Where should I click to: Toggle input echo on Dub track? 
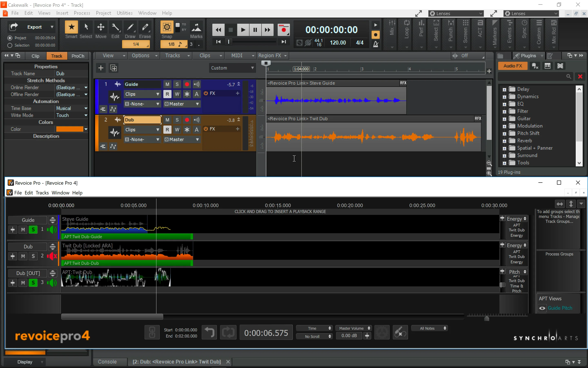[197, 120]
